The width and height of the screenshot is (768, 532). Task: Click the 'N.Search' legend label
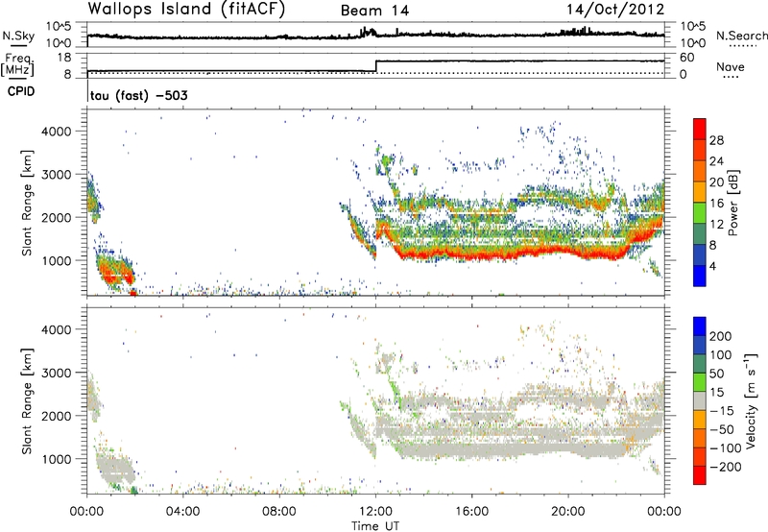tap(741, 36)
